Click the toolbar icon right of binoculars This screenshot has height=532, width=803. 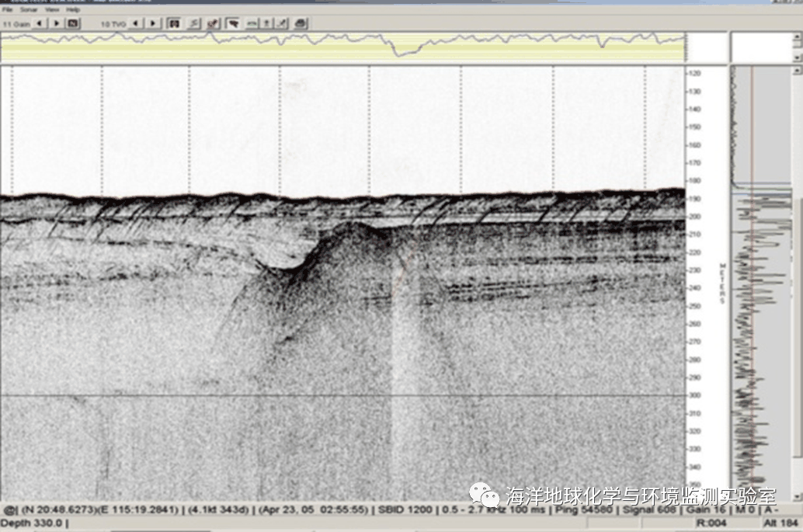[194, 23]
